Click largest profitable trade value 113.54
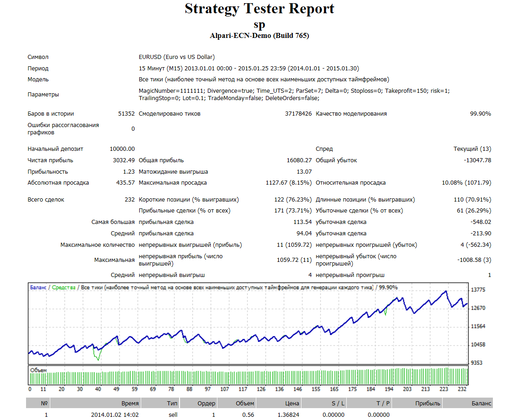513x420 pixels. (302, 222)
